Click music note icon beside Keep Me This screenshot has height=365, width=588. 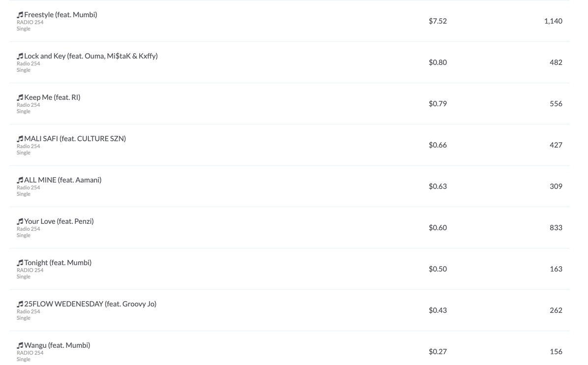pos(20,97)
